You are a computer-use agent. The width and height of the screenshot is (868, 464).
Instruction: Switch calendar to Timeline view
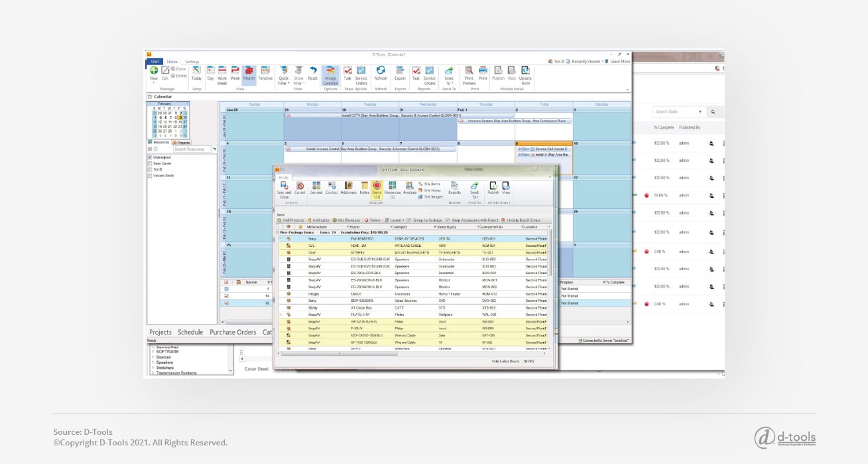click(x=264, y=74)
